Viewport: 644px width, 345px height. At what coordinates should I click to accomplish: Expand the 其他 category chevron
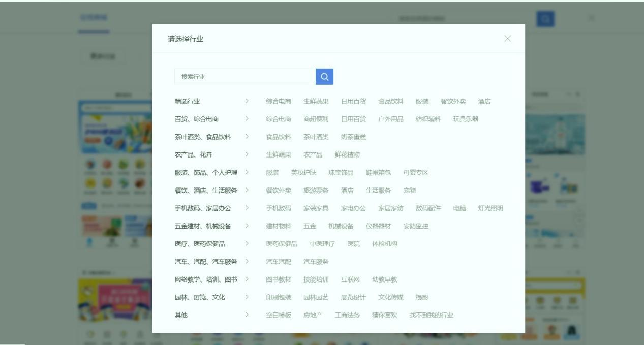coord(247,315)
